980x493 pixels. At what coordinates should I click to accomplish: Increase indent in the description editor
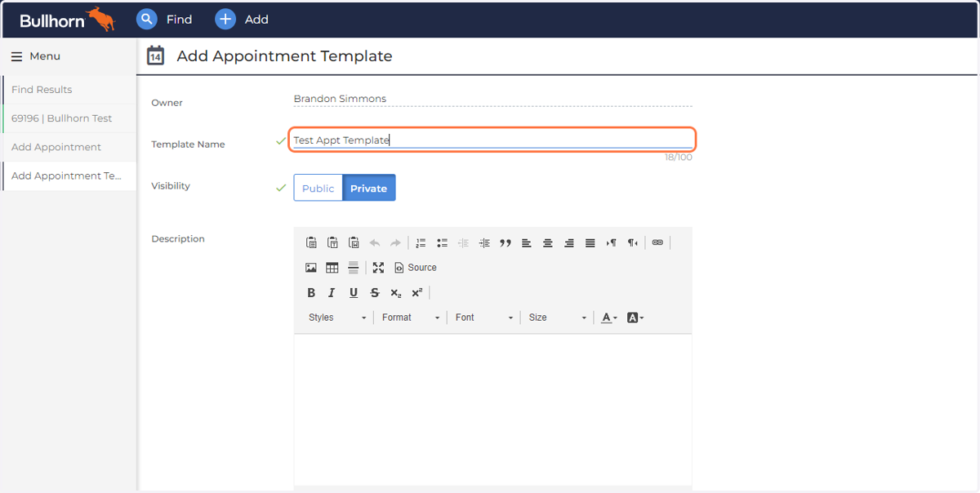coord(484,242)
